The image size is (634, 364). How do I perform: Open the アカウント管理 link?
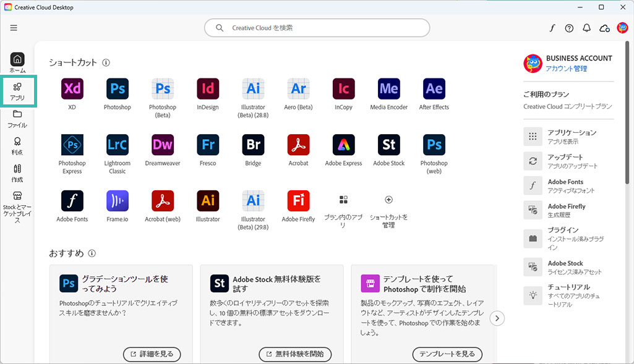point(567,69)
